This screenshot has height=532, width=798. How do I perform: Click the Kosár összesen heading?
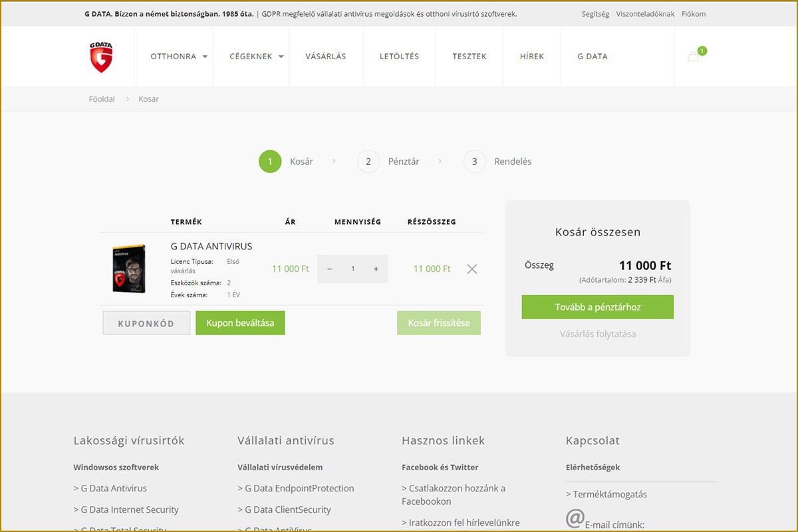point(598,232)
